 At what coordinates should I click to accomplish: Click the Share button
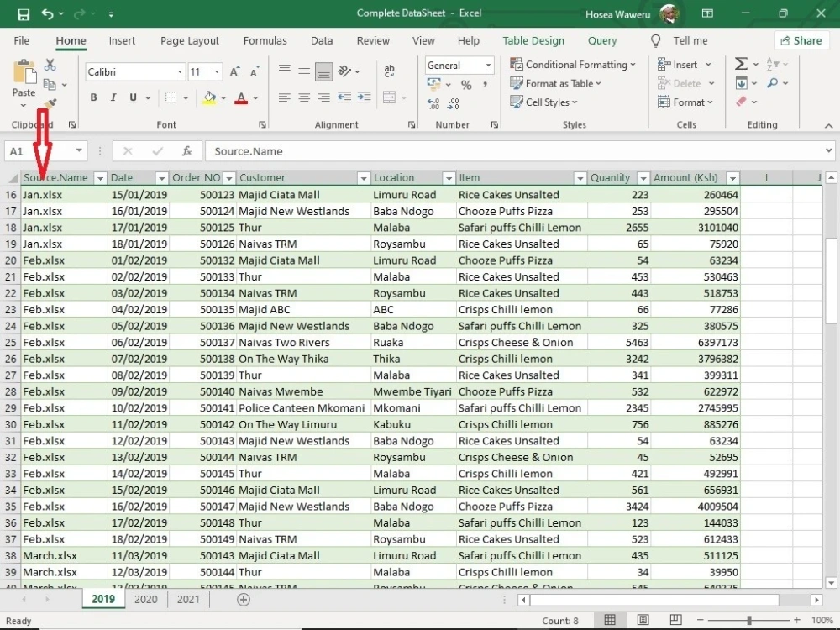pos(801,40)
